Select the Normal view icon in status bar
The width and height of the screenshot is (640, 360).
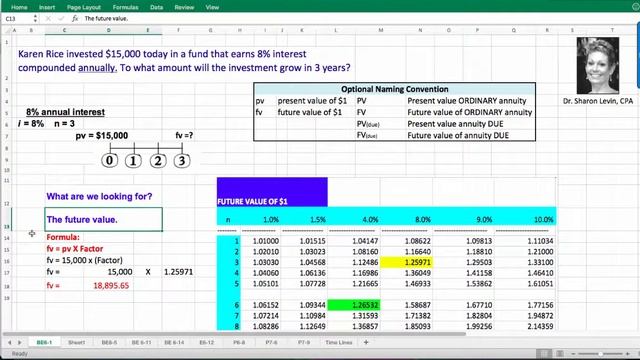pyautogui.click(x=543, y=353)
